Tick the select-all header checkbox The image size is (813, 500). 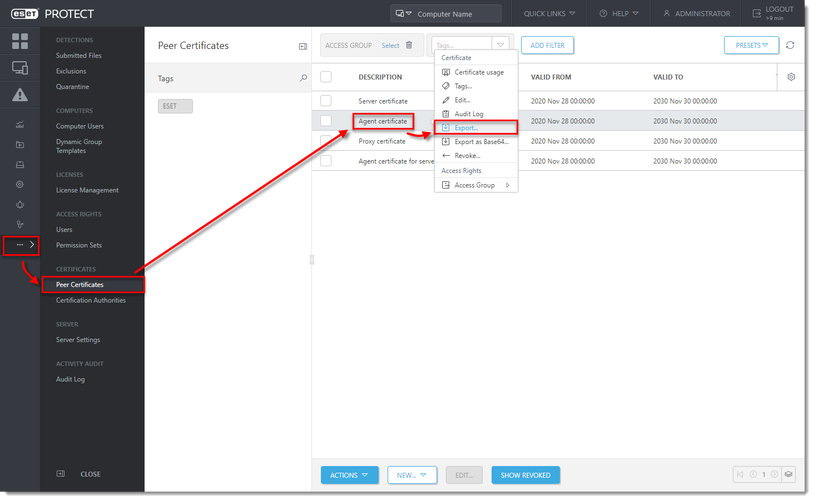tap(326, 77)
